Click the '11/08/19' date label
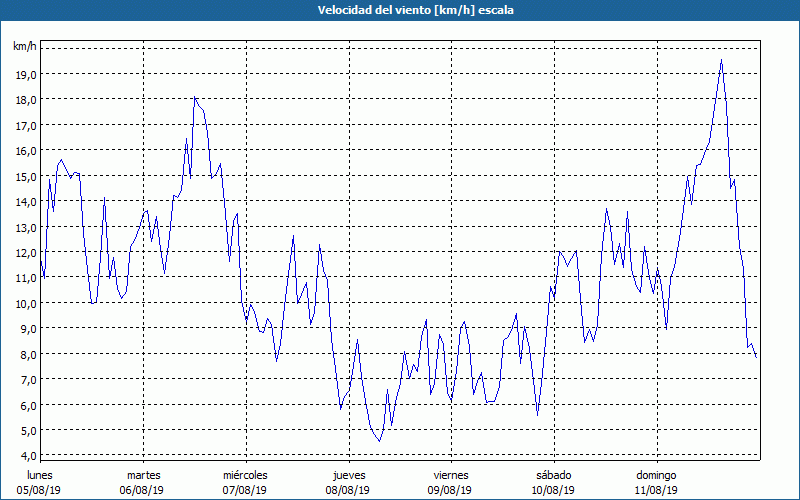The image size is (800, 500). 656,490
